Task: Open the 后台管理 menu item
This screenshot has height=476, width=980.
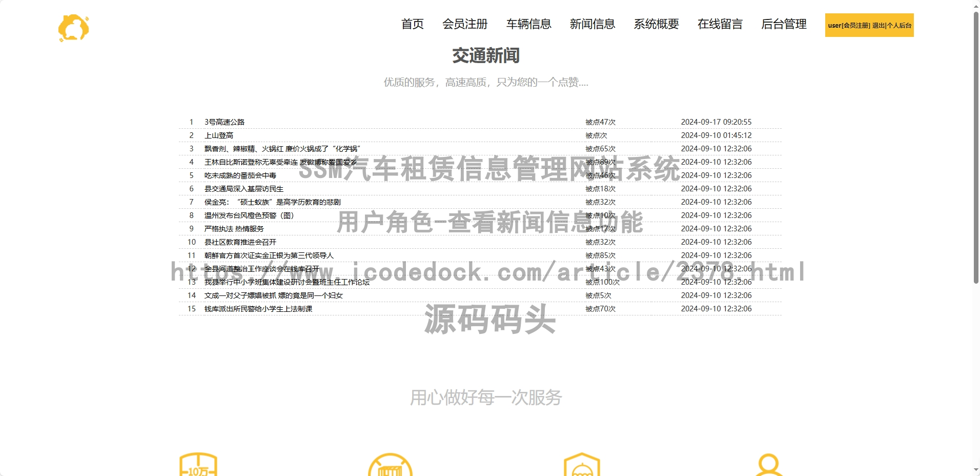Action: coord(784,24)
